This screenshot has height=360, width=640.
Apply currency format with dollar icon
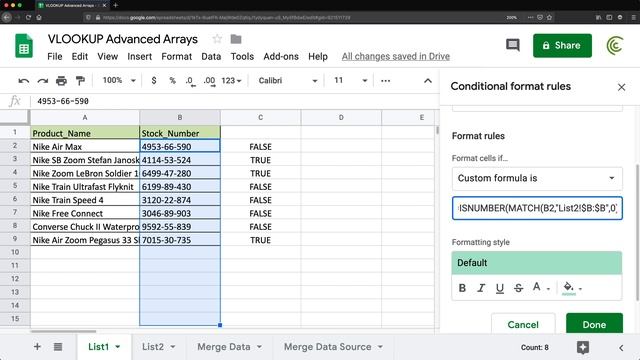pos(153,81)
